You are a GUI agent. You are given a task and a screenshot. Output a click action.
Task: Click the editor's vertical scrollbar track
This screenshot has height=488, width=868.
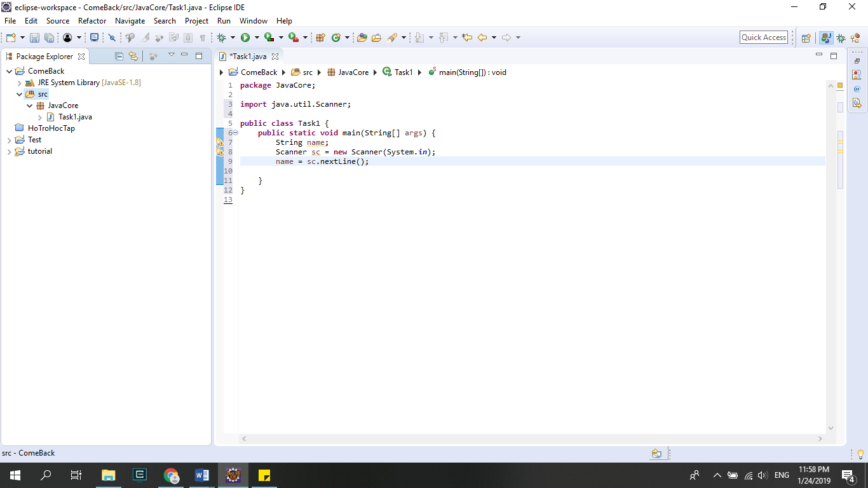[x=831, y=286]
